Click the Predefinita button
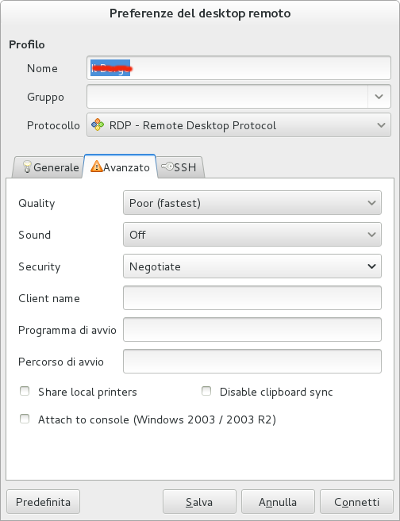The image size is (400, 521). coord(43,502)
